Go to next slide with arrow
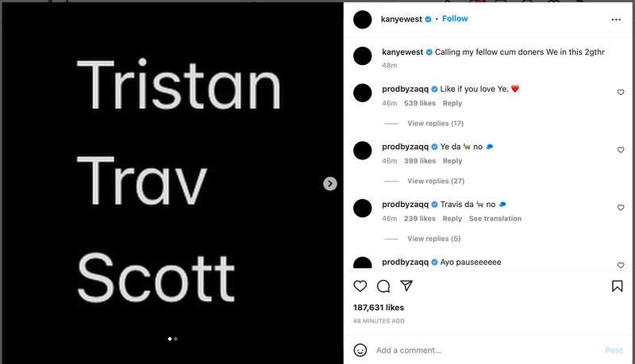Screen dimensions: 635x364 (x=330, y=184)
